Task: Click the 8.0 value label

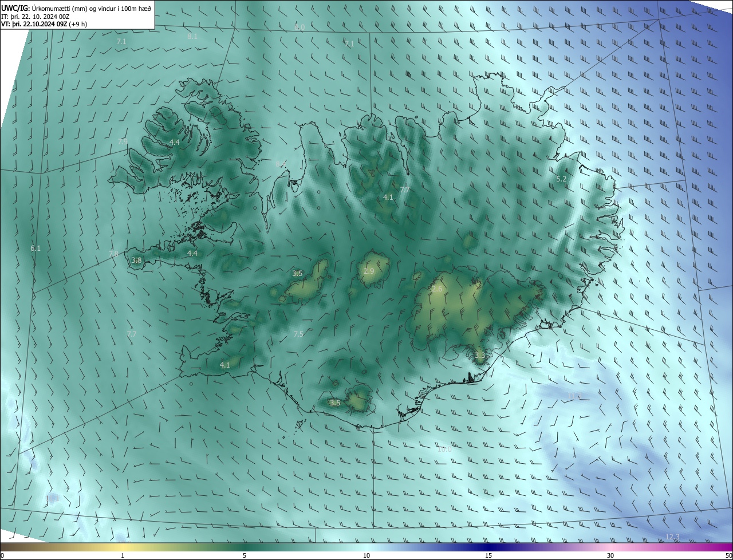Action: 299,27
